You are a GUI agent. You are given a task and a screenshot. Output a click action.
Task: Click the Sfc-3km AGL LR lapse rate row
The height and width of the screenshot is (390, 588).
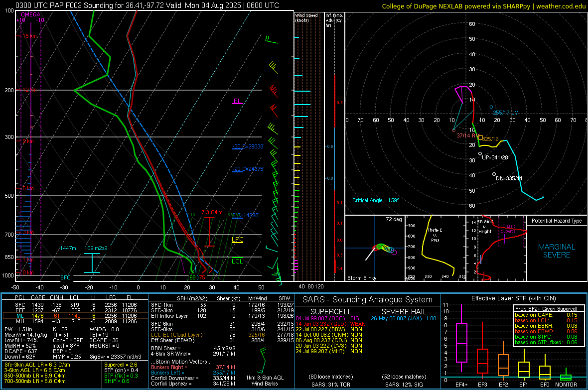click(x=37, y=365)
